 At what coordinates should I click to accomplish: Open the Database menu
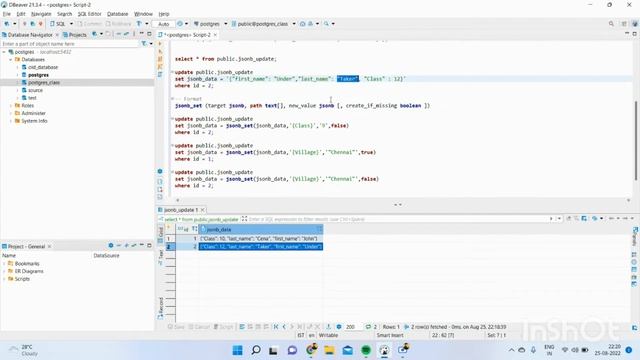click(118, 14)
